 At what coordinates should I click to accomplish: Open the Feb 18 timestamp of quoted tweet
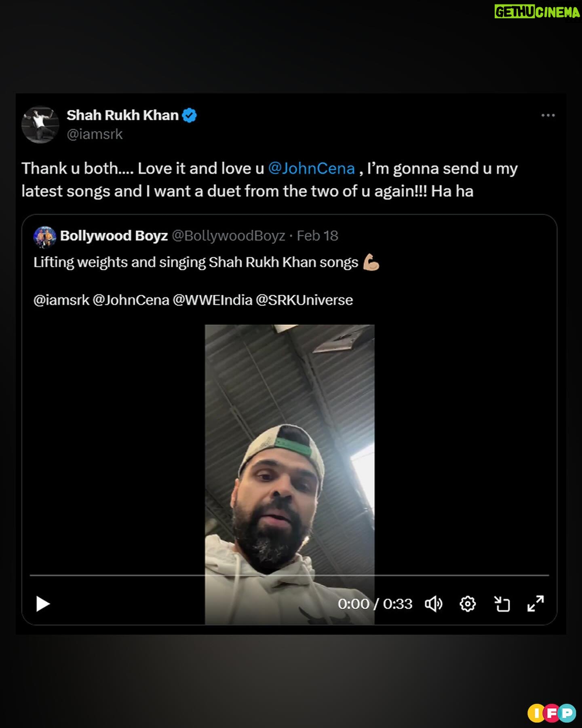pyautogui.click(x=317, y=236)
